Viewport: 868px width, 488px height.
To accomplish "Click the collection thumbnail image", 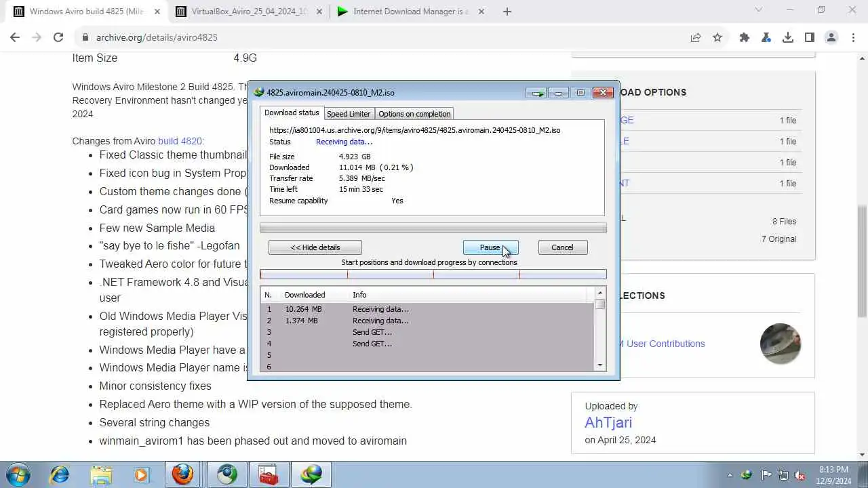I will tap(781, 344).
